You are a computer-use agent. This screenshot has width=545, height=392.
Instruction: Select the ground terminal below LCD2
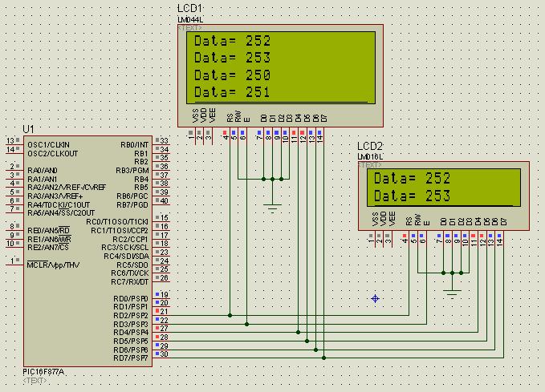(x=452, y=293)
